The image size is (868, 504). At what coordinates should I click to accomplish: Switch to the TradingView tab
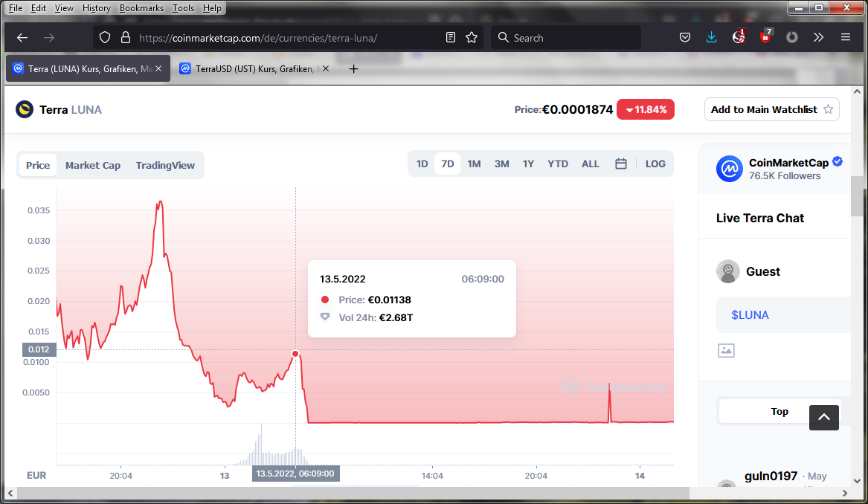(x=165, y=165)
